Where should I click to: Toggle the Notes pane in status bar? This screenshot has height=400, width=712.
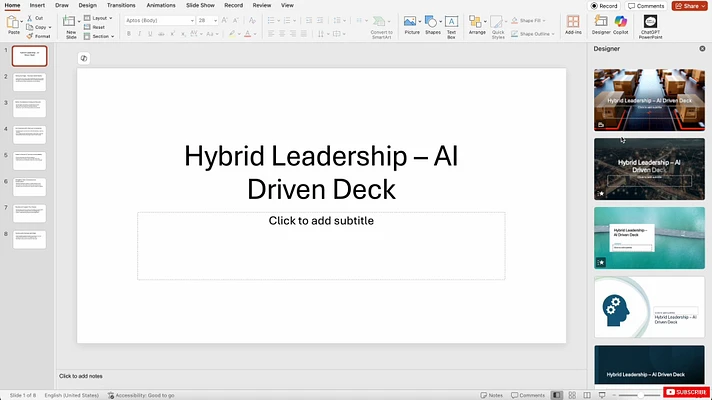click(x=491, y=395)
